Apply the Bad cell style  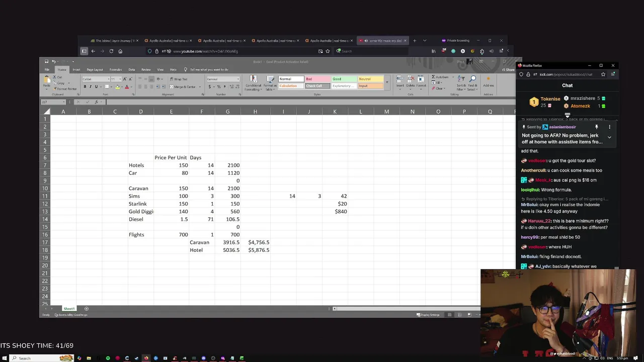point(317,79)
